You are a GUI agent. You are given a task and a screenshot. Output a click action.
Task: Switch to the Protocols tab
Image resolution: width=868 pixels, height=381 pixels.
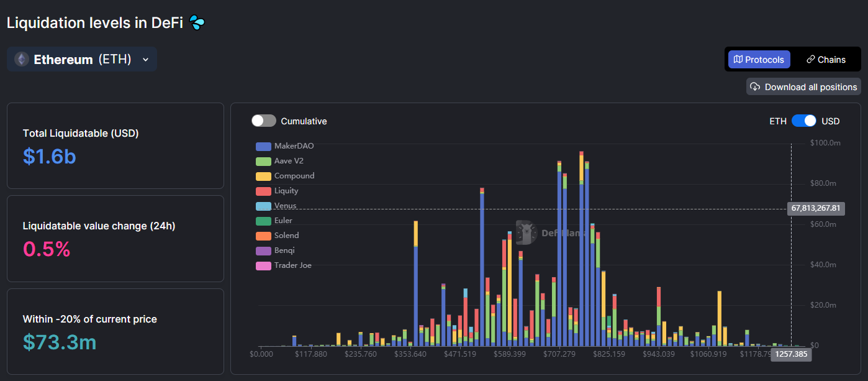(x=759, y=60)
